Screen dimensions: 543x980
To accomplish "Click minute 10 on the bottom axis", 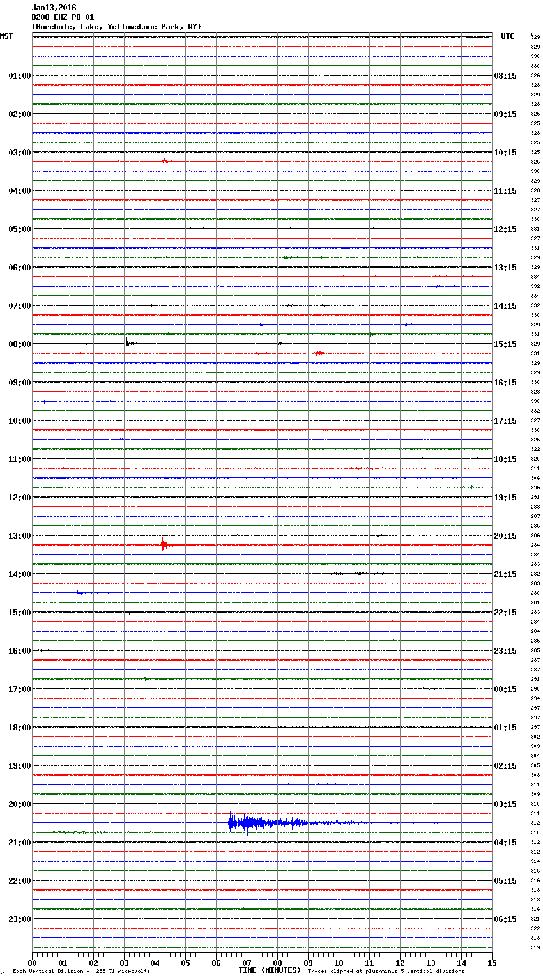I will [339, 963].
